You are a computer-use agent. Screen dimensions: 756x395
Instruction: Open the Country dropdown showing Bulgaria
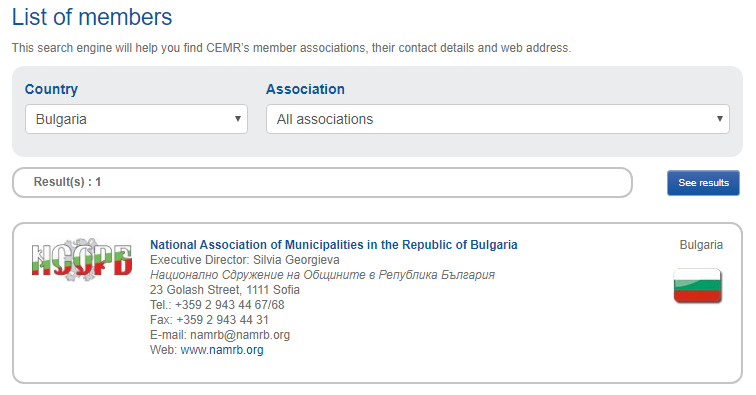pos(136,119)
